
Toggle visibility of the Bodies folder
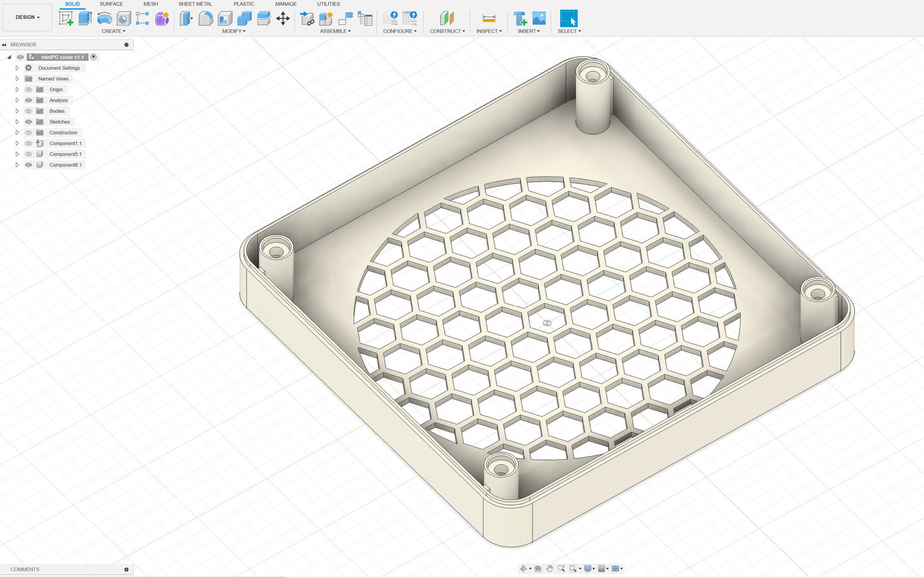(28, 111)
